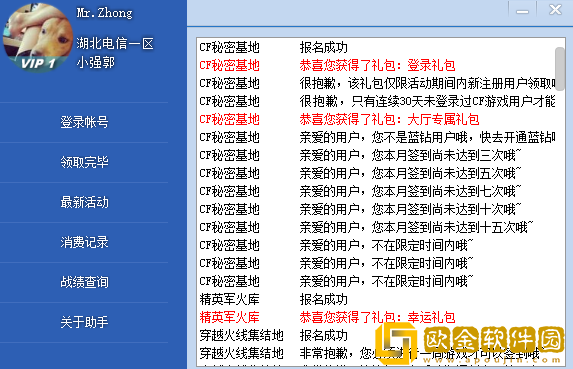Select the log row mentioning 连续30天未登录
This screenshot has width=573, height=369.
pos(376,101)
